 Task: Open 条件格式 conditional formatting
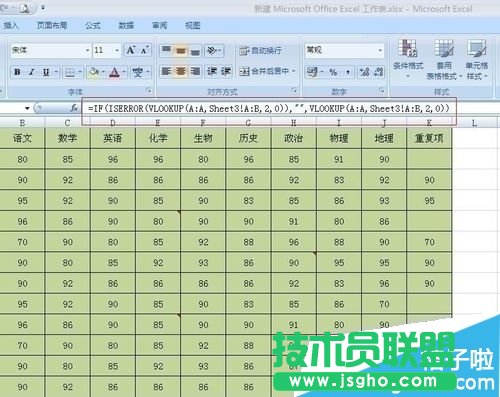coord(408,59)
